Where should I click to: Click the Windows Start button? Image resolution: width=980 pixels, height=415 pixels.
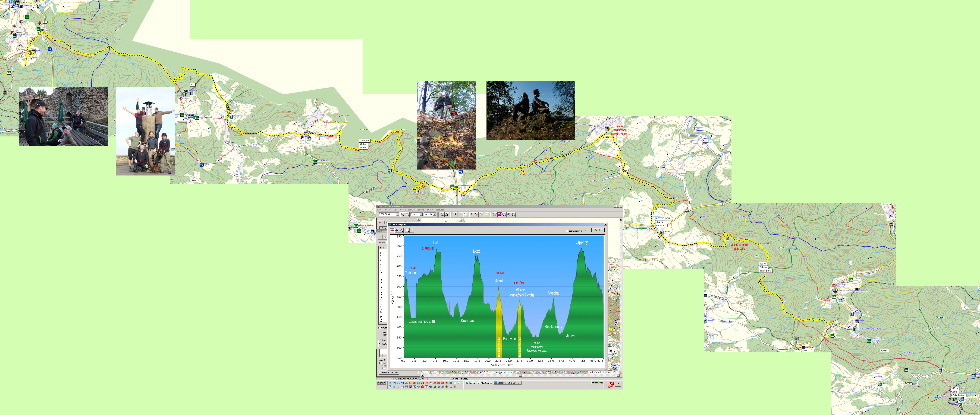[x=381, y=383]
